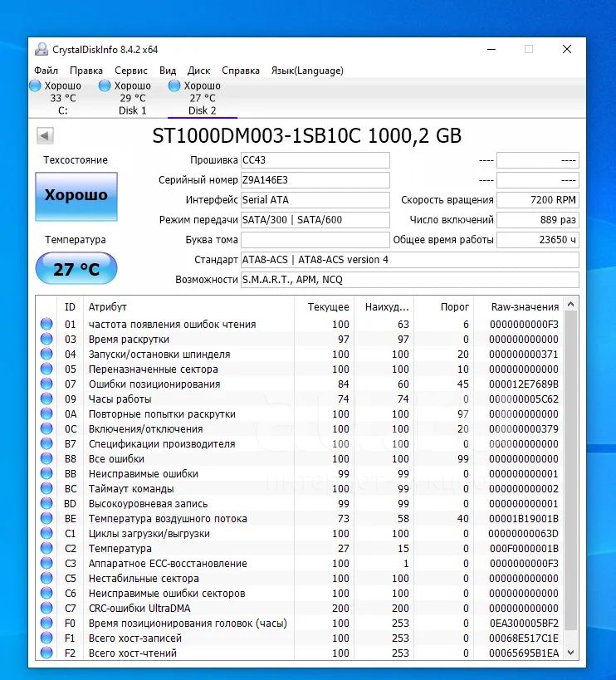Click the Текущее column header
The image size is (616, 680).
[x=324, y=307]
